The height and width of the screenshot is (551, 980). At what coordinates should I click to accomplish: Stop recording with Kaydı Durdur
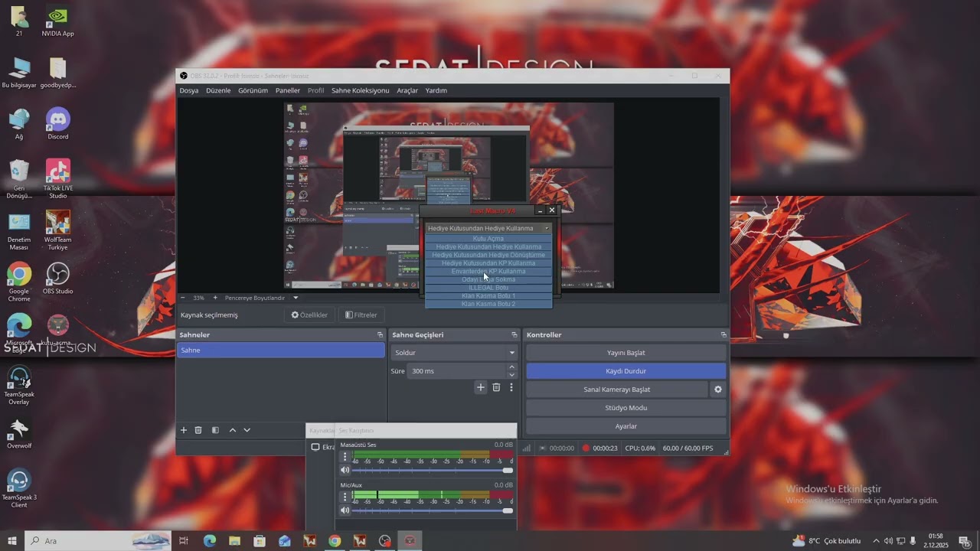tap(626, 371)
